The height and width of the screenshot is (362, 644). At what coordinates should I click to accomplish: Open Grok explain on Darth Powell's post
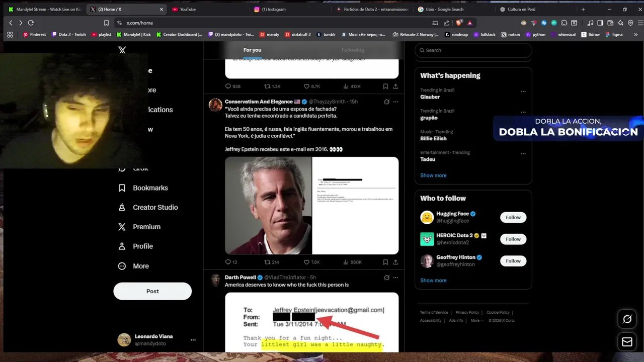(x=386, y=278)
